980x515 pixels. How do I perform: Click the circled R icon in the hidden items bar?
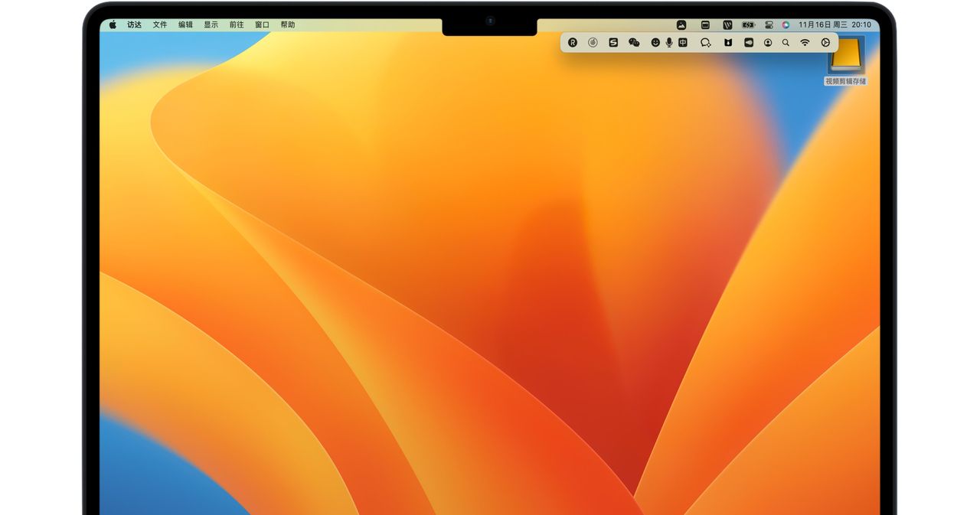(572, 43)
